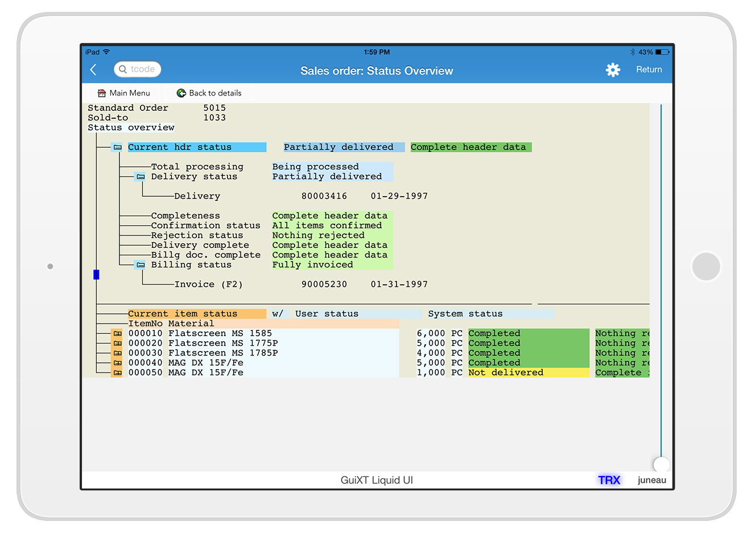Click the round scrollbar handle at right
The height and width of the screenshot is (538, 756).
click(661, 464)
